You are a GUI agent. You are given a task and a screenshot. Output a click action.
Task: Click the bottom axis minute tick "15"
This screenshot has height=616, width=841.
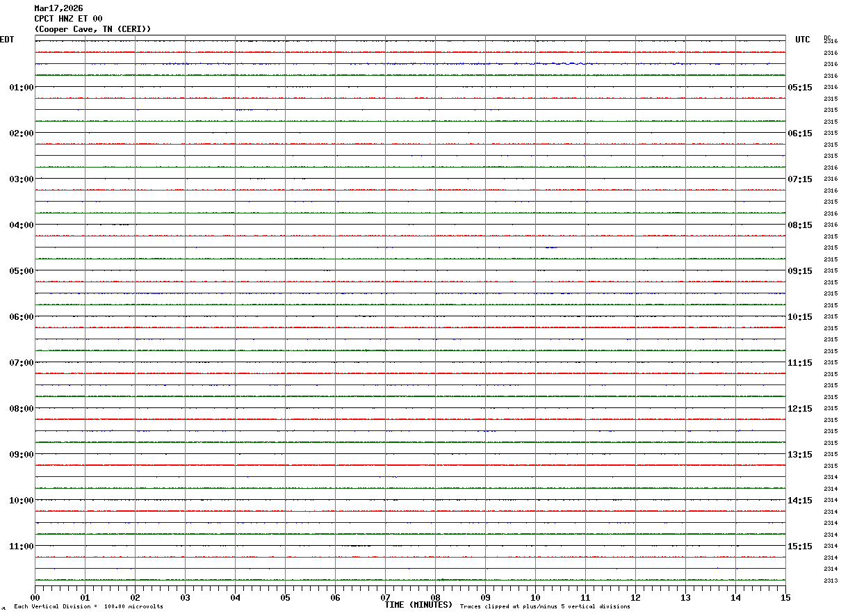(785, 597)
